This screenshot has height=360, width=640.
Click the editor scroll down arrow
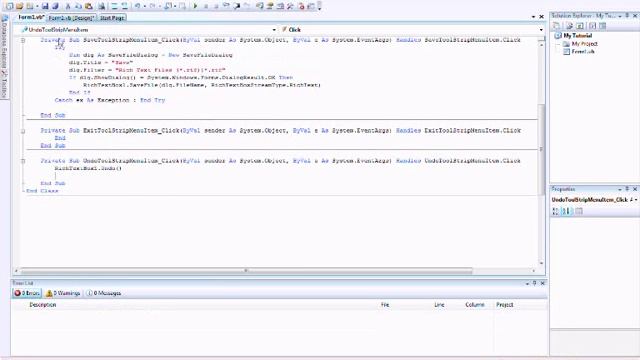542,263
